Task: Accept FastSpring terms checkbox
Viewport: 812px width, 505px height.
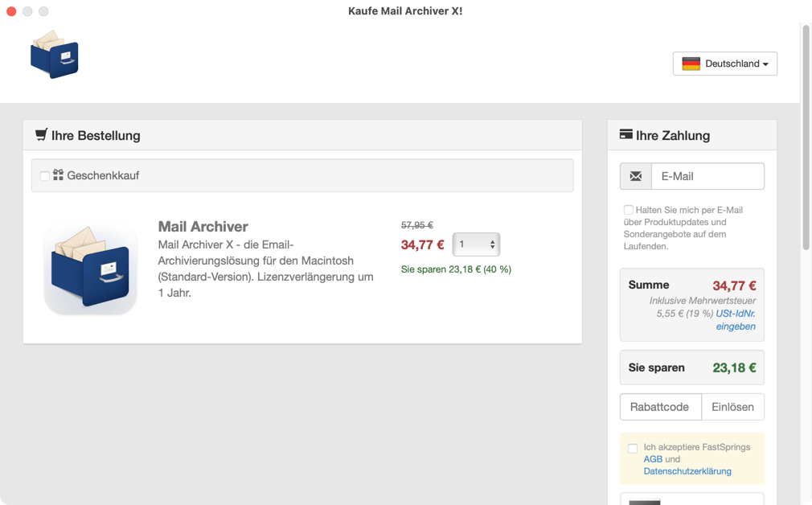Action: (633, 448)
